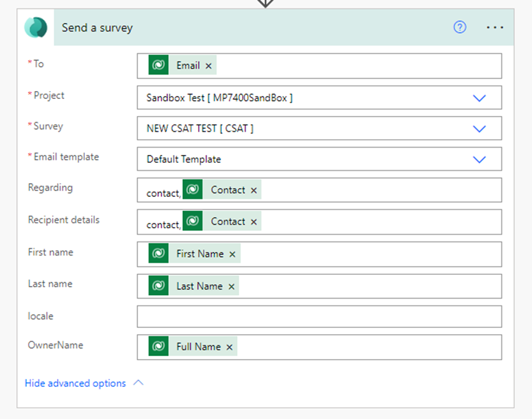Click the Last Name dynamic content token
The image size is (532, 419).
[199, 286]
